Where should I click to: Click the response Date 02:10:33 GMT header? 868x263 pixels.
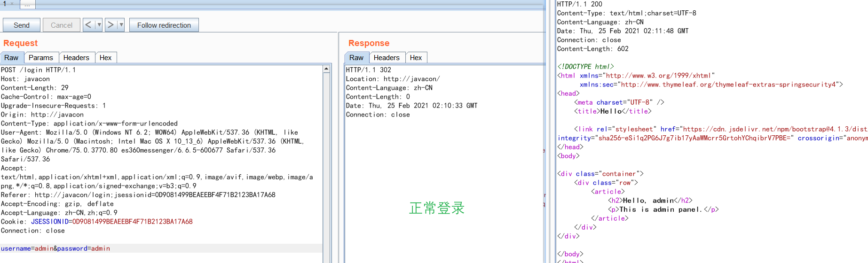412,106
